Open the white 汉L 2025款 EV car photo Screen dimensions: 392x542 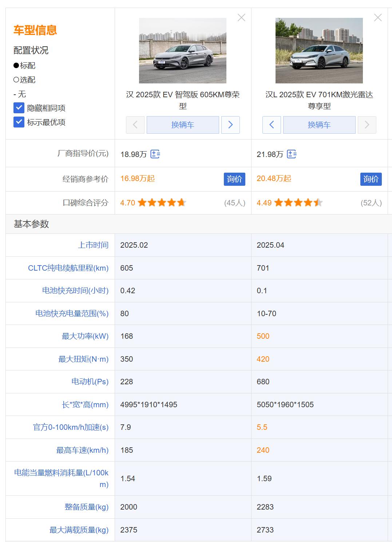319,51
